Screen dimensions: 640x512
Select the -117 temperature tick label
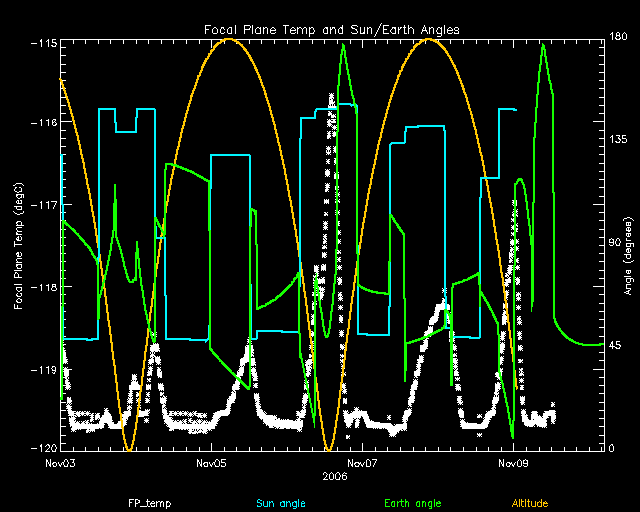click(42, 205)
